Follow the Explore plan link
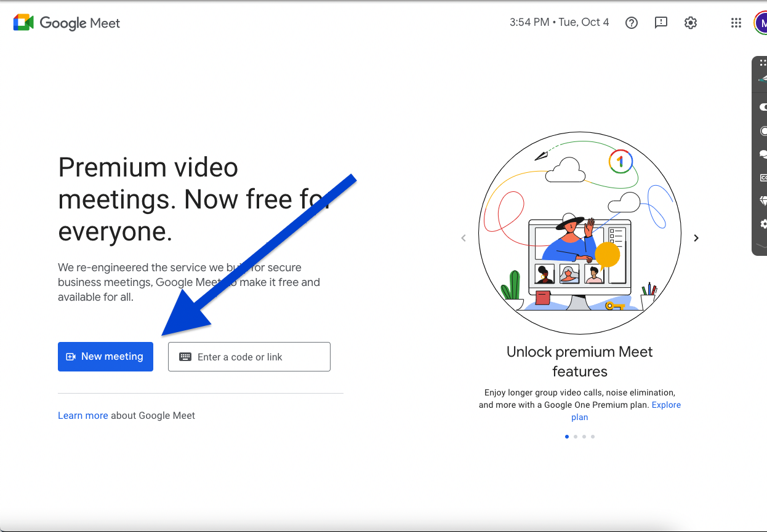This screenshot has height=532, width=767. 666,405
